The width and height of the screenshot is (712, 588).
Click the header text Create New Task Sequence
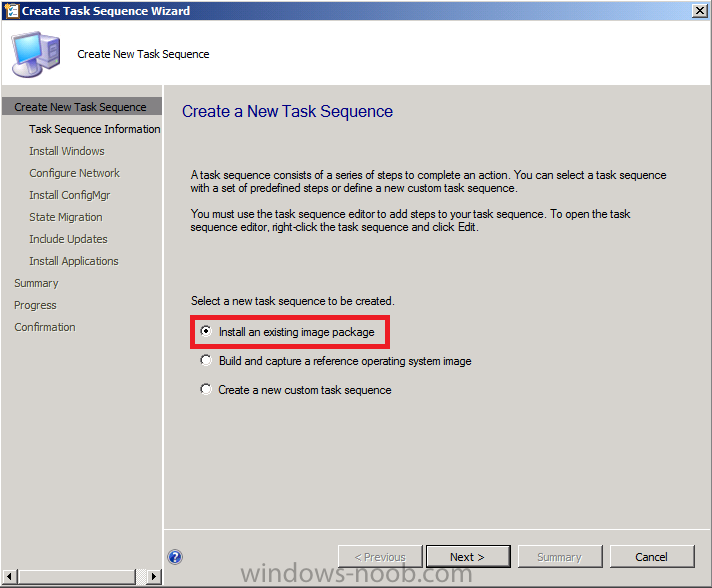click(x=143, y=54)
